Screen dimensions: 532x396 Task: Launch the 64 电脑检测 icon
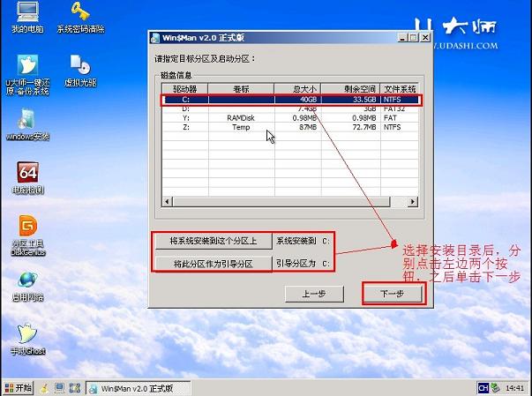[x=27, y=178]
